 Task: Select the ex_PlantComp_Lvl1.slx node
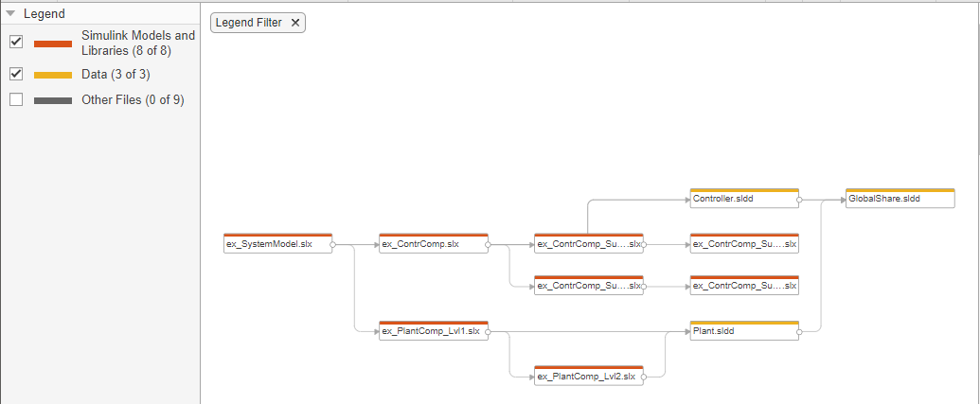pyautogui.click(x=432, y=331)
